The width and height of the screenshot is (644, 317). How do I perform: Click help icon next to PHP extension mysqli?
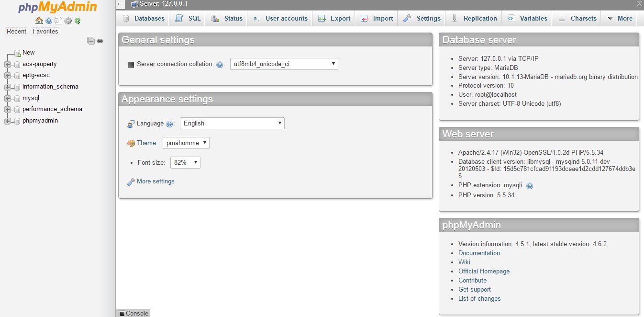[x=529, y=186]
